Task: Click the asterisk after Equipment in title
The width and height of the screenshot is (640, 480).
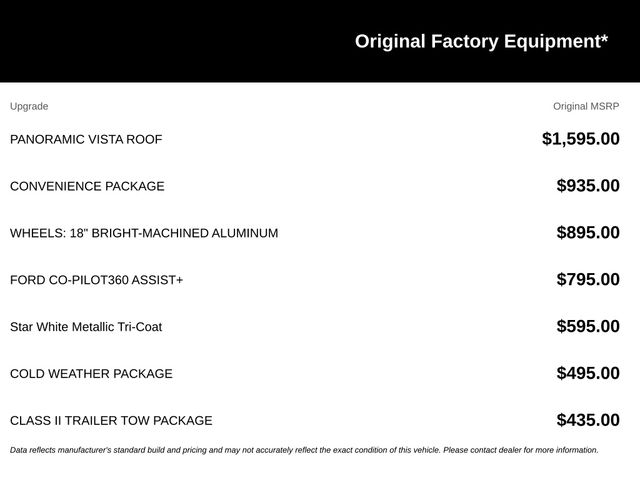Action: [x=604, y=38]
